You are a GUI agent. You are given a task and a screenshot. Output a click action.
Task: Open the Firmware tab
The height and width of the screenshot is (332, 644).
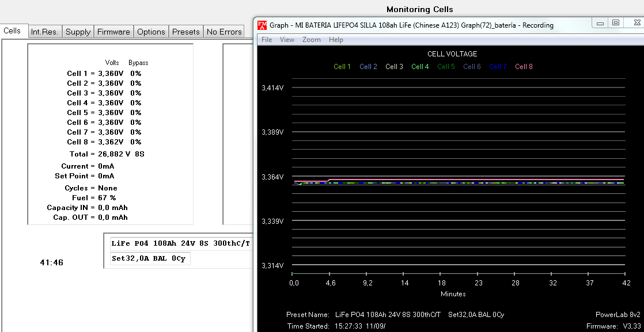pos(113,32)
